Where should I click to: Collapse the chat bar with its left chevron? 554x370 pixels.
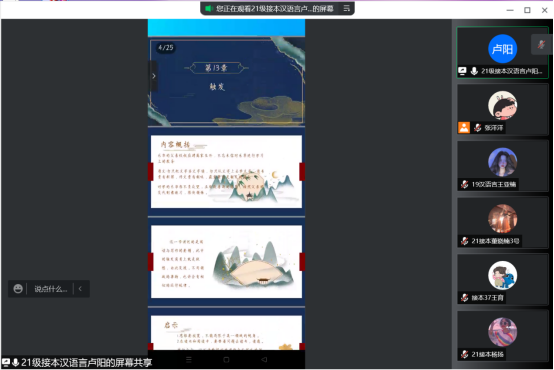point(80,289)
